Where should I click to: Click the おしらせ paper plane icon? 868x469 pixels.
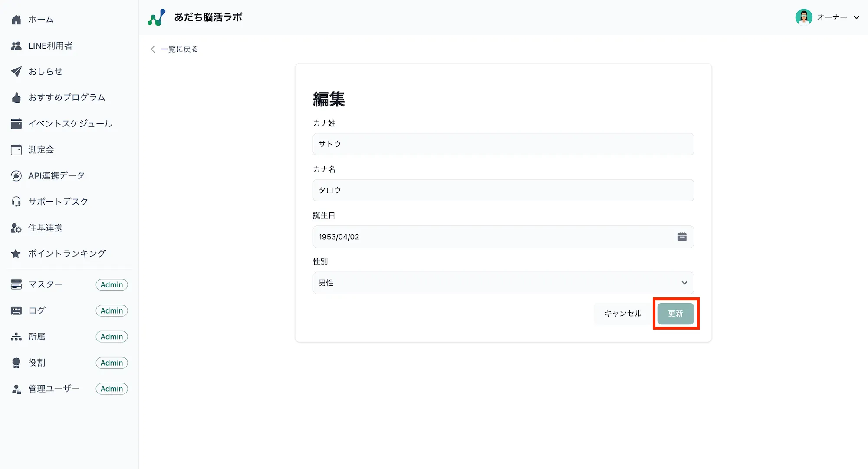(x=16, y=72)
